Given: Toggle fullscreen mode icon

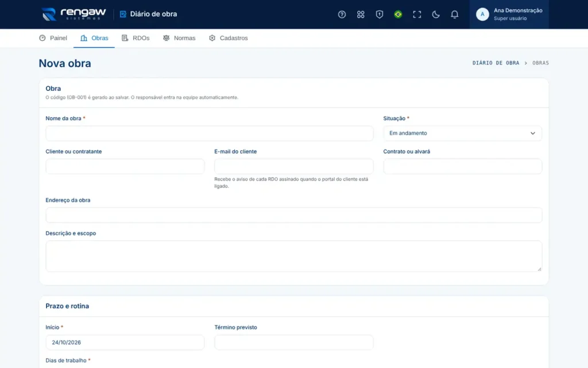Looking at the screenshot, I should point(417,14).
